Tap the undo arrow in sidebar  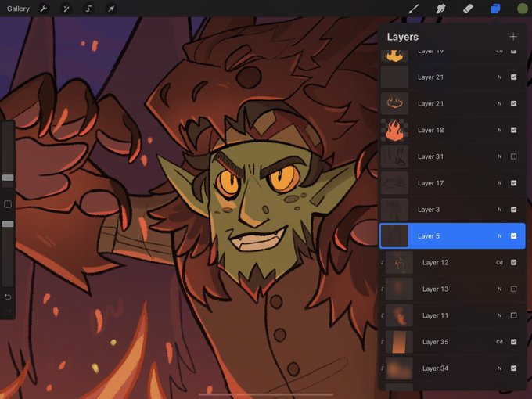8,297
